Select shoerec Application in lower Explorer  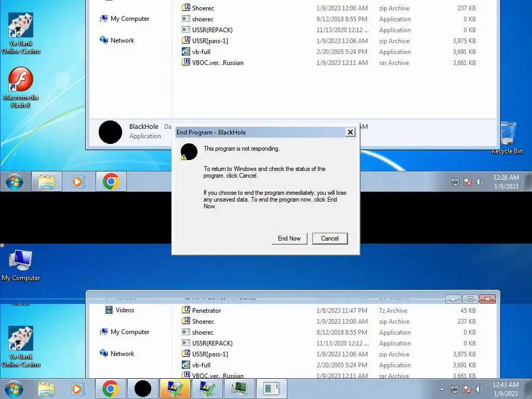[329, 332]
